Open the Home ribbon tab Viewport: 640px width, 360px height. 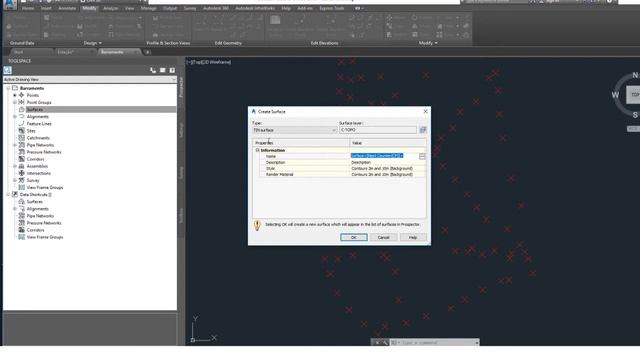28,8
